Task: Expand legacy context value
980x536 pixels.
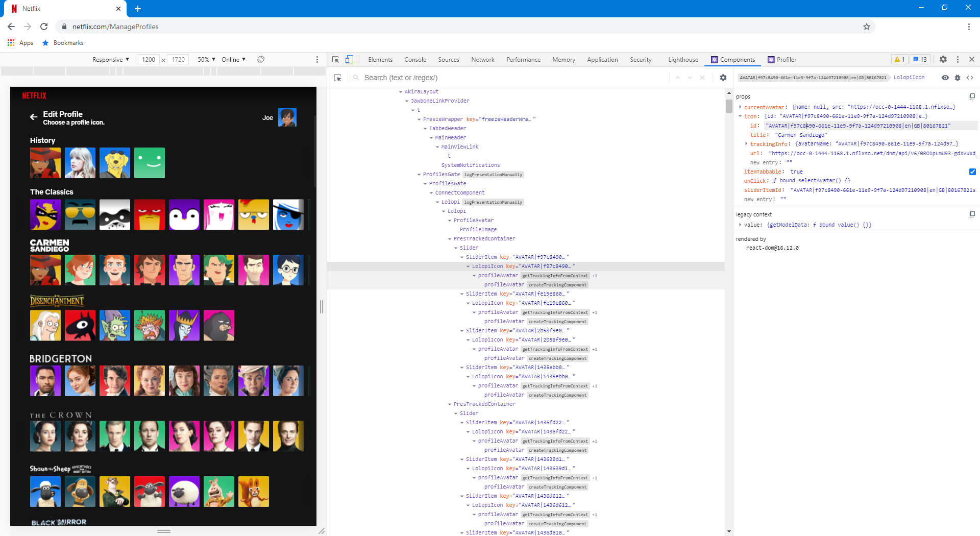Action: (x=740, y=225)
